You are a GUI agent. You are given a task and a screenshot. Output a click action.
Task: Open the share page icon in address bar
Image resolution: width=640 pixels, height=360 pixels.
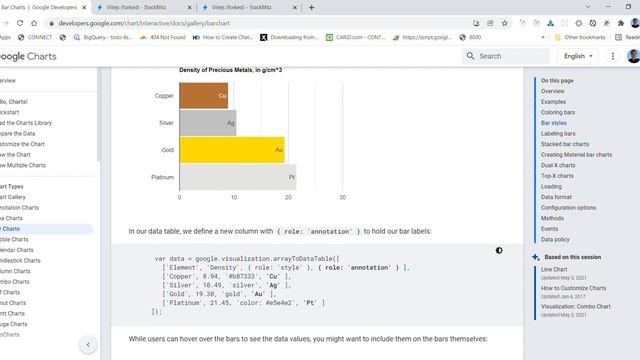490,23
